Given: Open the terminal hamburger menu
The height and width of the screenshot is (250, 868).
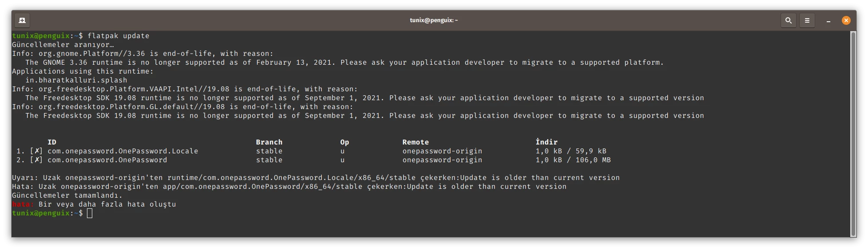Looking at the screenshot, I should click(x=807, y=20).
